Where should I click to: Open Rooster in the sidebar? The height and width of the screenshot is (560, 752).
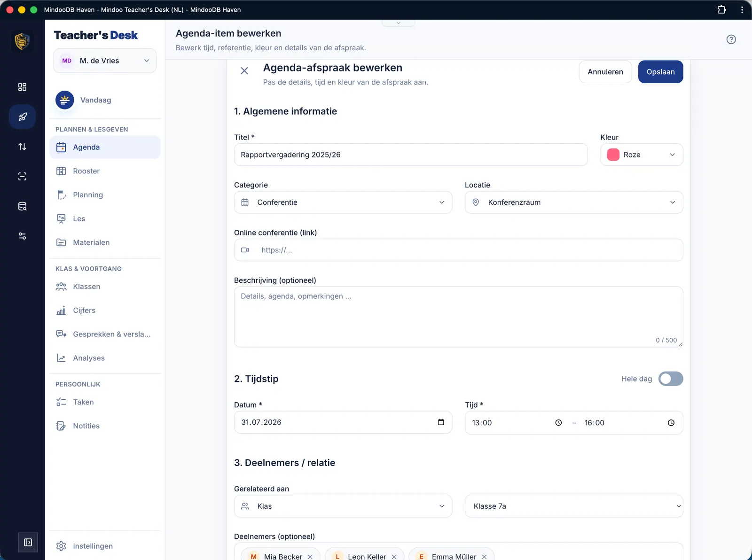[105, 171]
